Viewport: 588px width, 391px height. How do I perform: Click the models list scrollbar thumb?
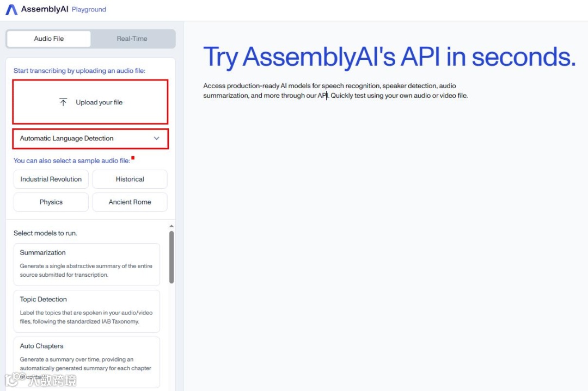coord(171,257)
